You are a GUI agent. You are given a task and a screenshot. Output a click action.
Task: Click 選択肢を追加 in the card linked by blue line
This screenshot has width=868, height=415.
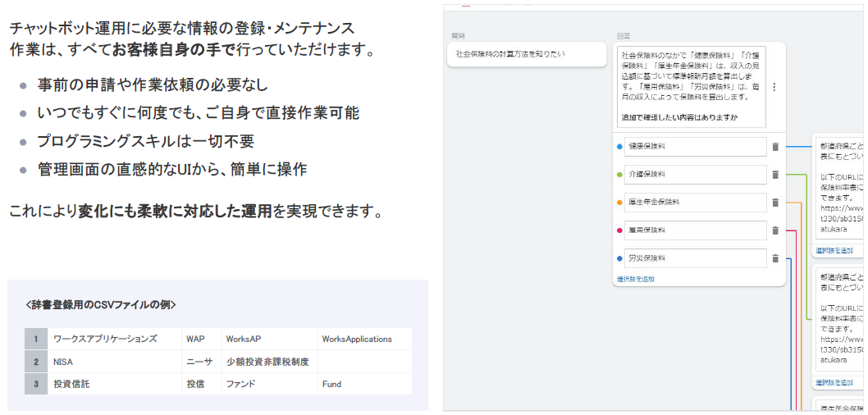(834, 251)
